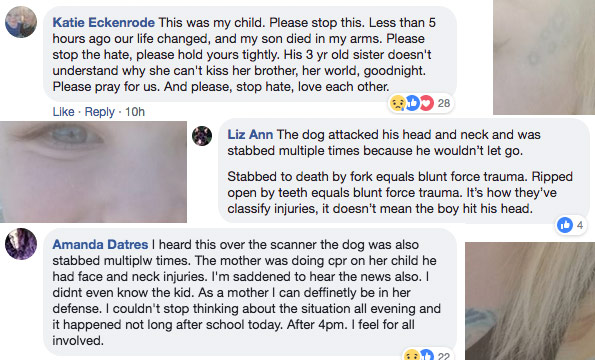
Task: Click Liz Ann's round avatar
Action: click(202, 136)
